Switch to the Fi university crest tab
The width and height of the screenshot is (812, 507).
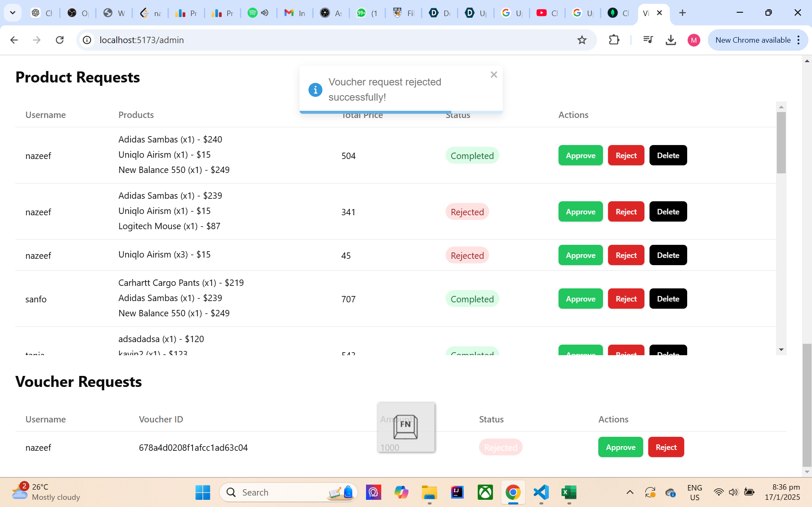tap(403, 13)
